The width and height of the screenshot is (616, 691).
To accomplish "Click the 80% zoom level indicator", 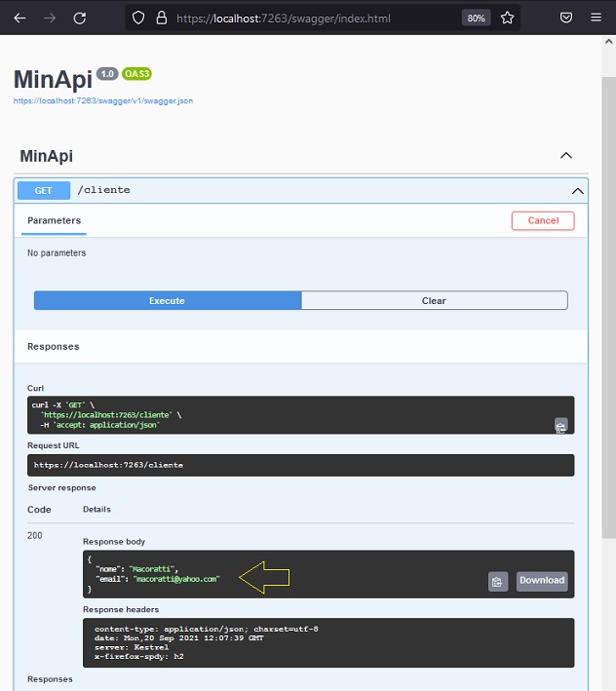I will click(x=476, y=19).
